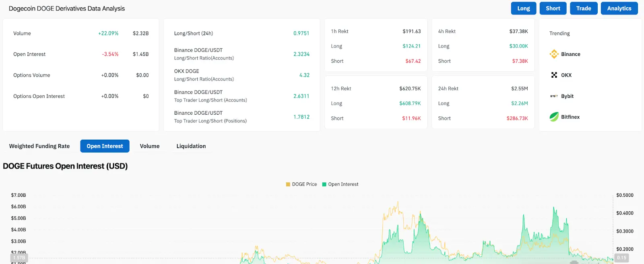Click the Binance logo icon in Trending
This screenshot has width=644, height=264.
[554, 54]
